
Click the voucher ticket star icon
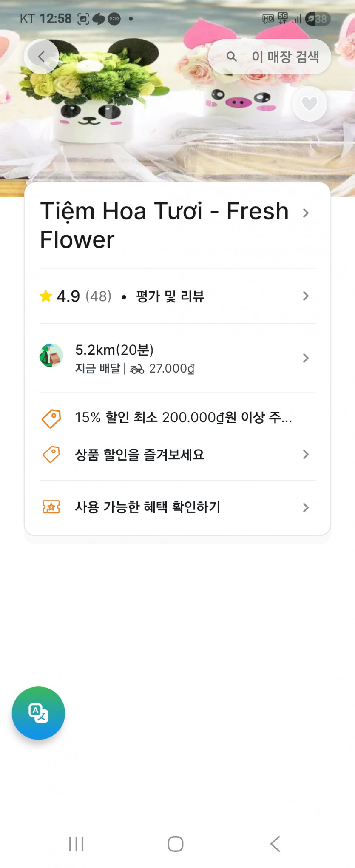point(51,507)
